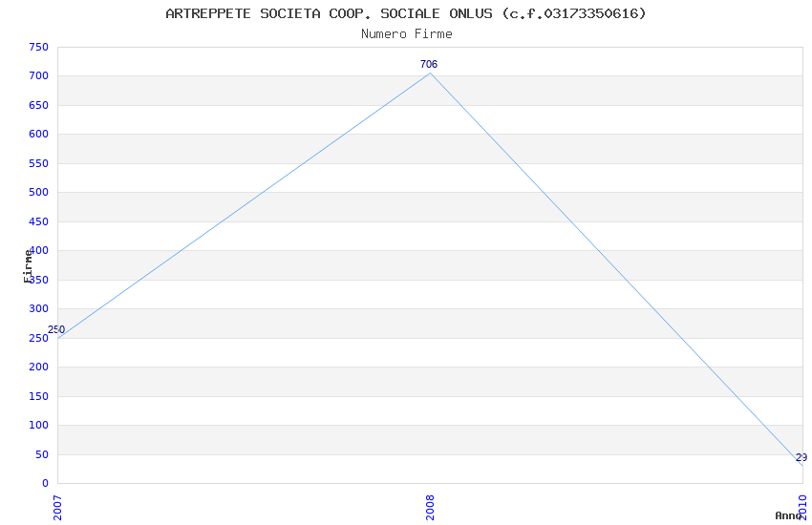Viewport: 812px width, 525px height.
Task: Click the 600 y-axis tick label
Action: (39, 134)
